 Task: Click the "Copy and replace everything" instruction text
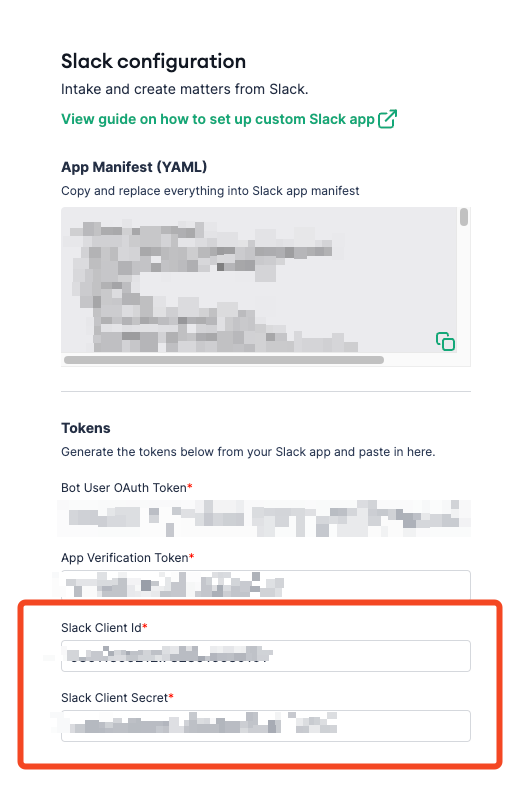(210, 191)
